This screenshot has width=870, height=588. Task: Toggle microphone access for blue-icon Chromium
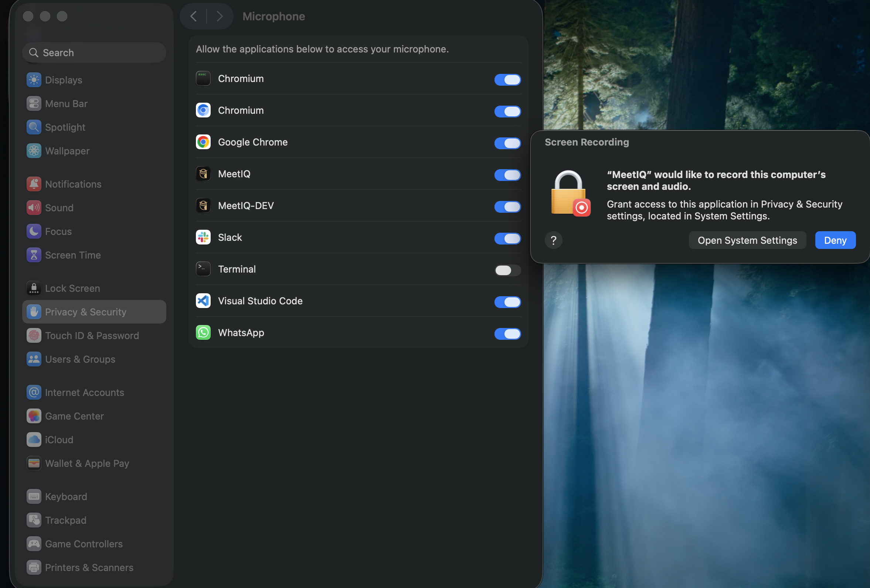(x=507, y=111)
